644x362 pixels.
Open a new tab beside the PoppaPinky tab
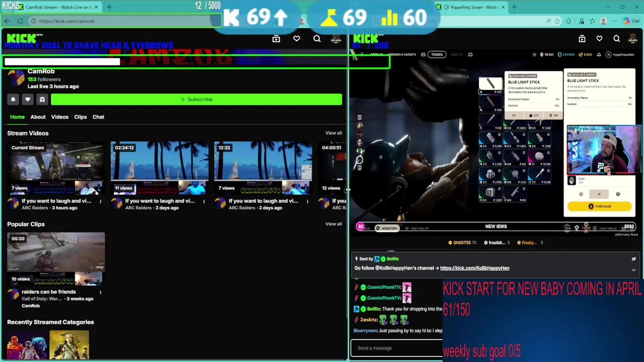point(514,7)
